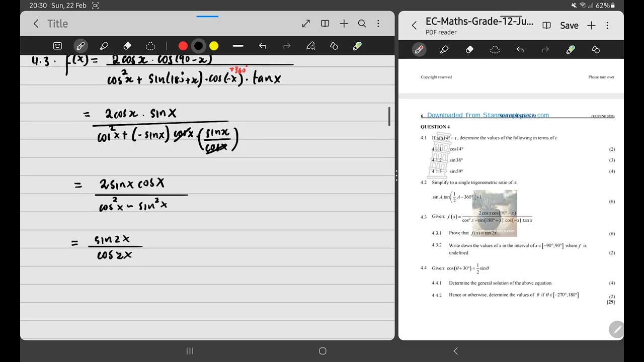
Task: Tap system back button in navigation bar
Action: point(456,351)
